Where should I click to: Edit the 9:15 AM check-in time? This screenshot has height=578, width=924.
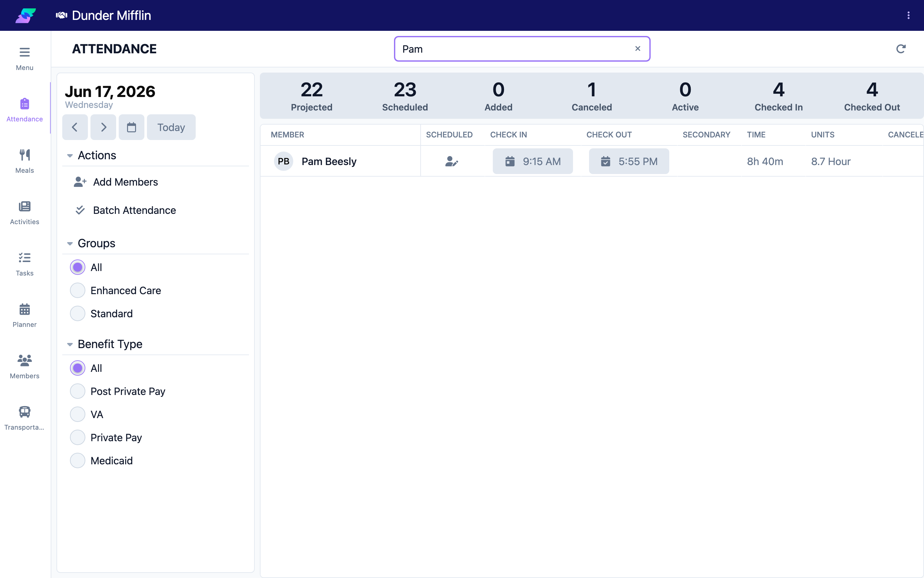tap(533, 161)
